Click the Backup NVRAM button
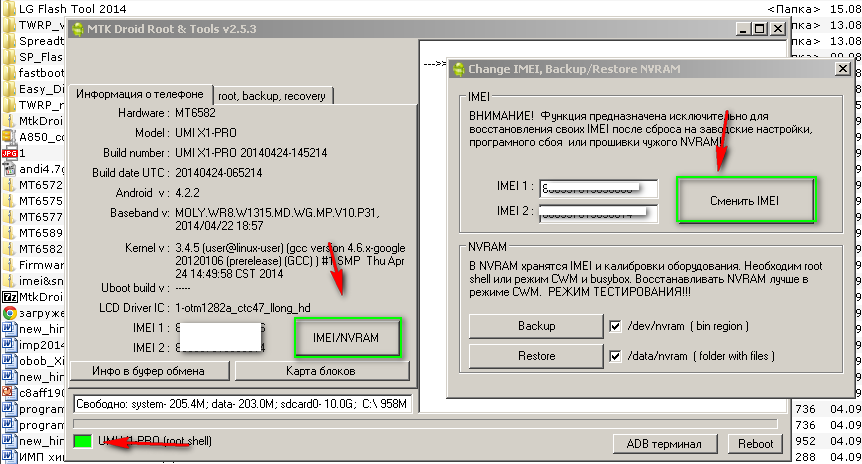The height and width of the screenshot is (464, 862). click(536, 326)
